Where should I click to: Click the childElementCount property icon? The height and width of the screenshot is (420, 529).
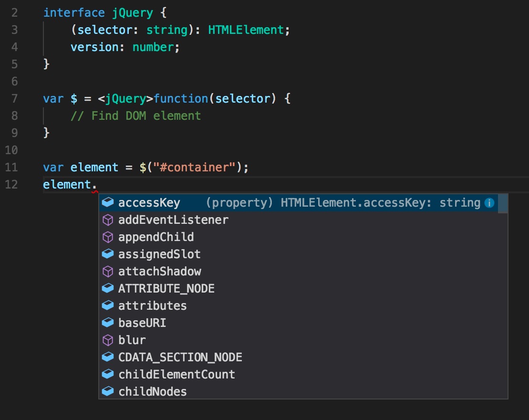(x=108, y=374)
